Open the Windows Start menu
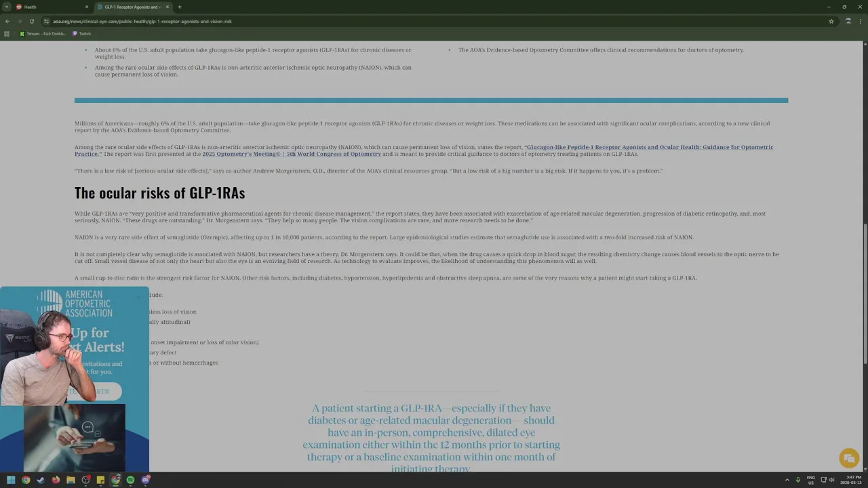Image resolution: width=868 pixels, height=488 pixels. [11, 480]
